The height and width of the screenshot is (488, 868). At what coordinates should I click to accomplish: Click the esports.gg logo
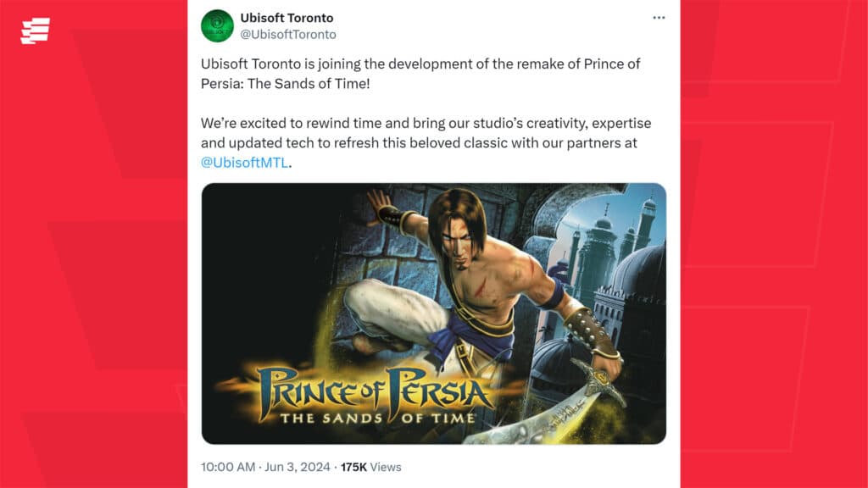tap(35, 30)
